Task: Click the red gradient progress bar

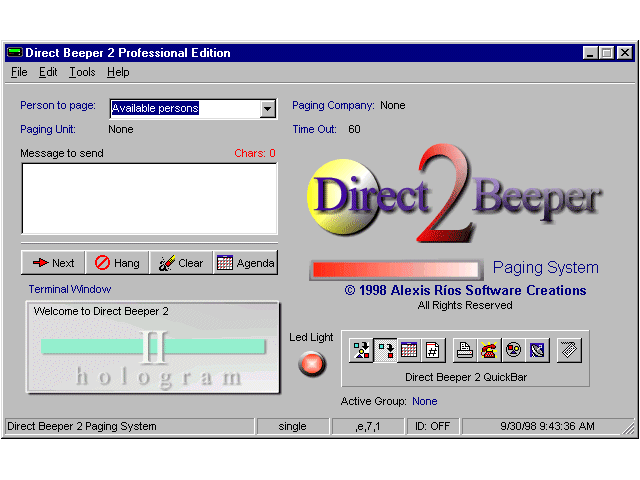Action: click(x=395, y=269)
